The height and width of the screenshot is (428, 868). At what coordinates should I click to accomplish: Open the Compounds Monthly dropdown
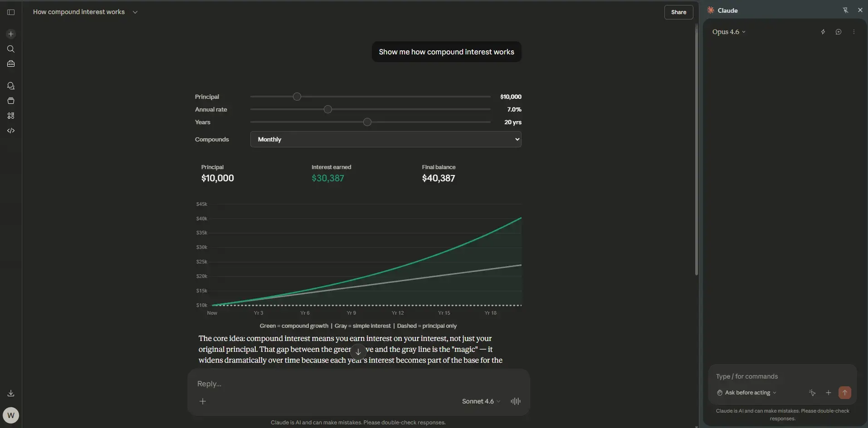point(385,139)
